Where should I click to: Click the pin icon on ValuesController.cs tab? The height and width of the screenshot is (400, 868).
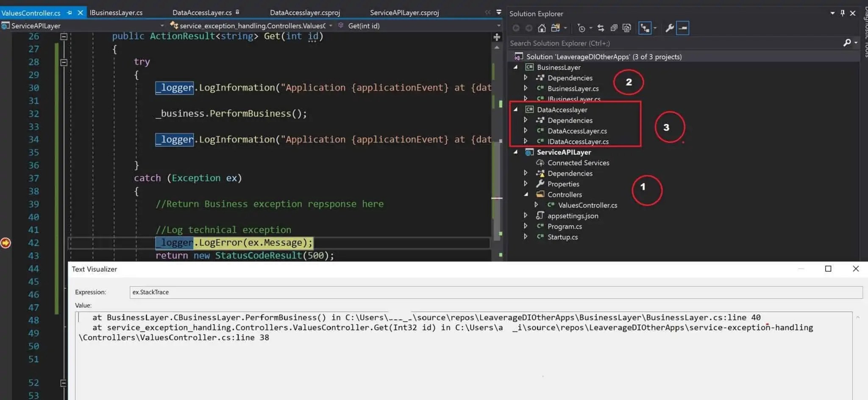point(69,13)
